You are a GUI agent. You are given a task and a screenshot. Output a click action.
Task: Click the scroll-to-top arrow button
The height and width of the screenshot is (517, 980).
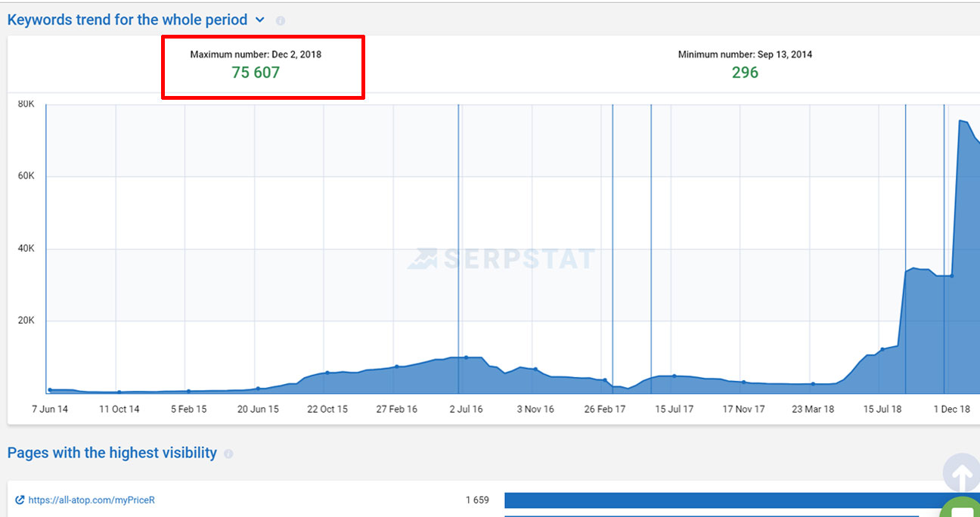(961, 475)
